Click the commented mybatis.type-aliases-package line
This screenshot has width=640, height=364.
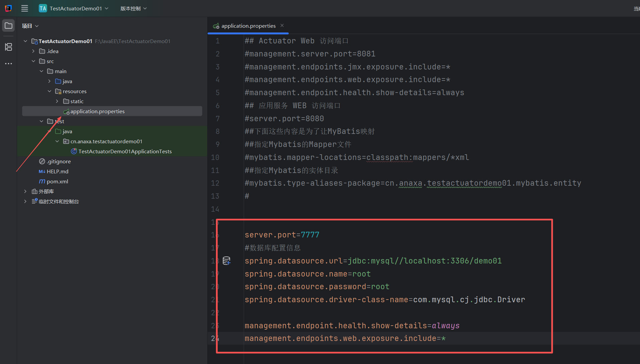pyautogui.click(x=413, y=183)
